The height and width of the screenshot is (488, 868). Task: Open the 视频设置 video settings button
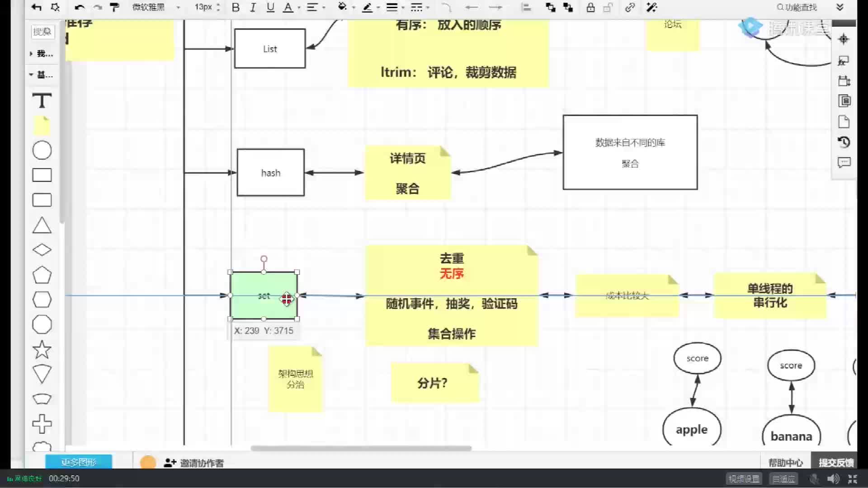click(x=744, y=479)
